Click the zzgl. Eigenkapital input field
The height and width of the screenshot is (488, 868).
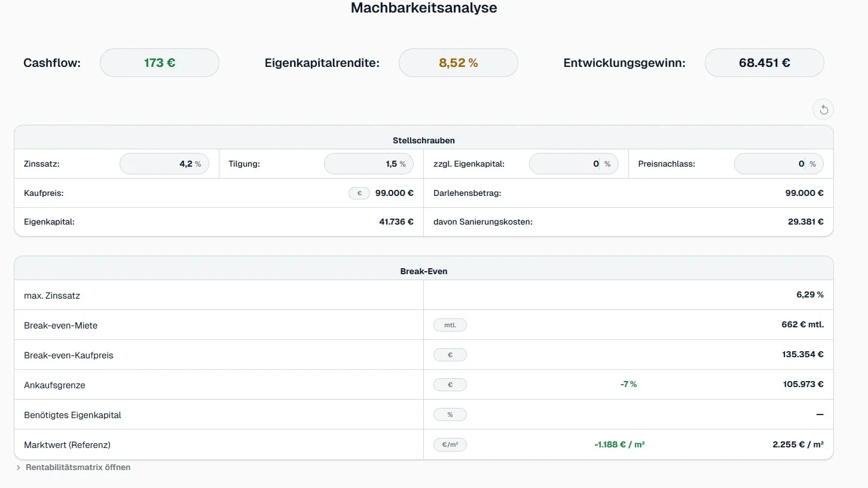[574, 164]
